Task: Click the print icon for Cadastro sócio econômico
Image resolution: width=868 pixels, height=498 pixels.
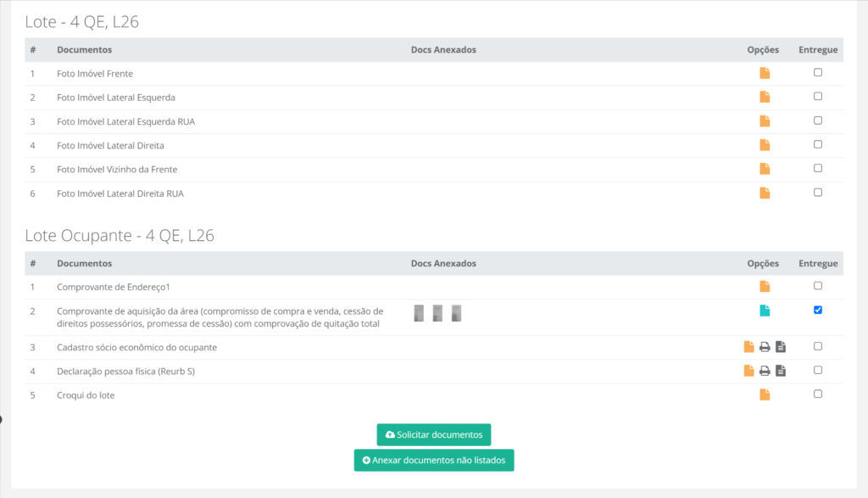Action: [x=765, y=346]
